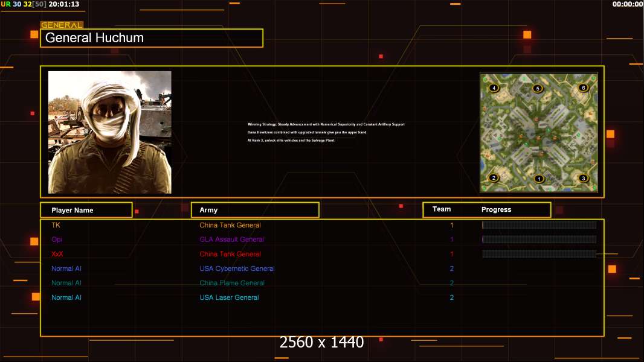Click the Winning Strategy description line

point(326,124)
